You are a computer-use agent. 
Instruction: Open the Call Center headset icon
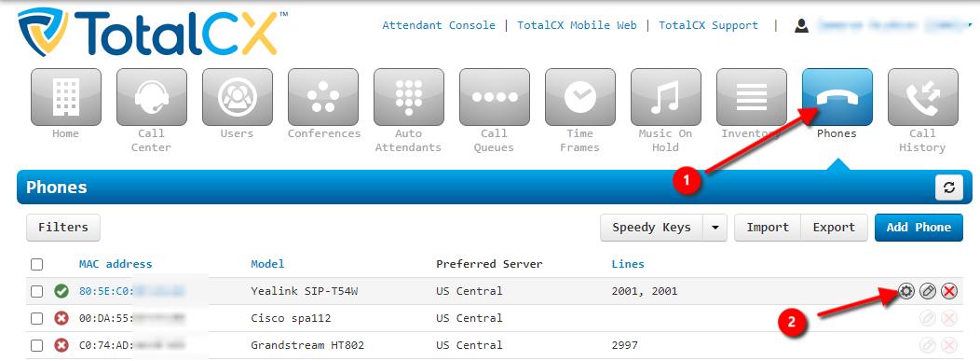(x=151, y=98)
